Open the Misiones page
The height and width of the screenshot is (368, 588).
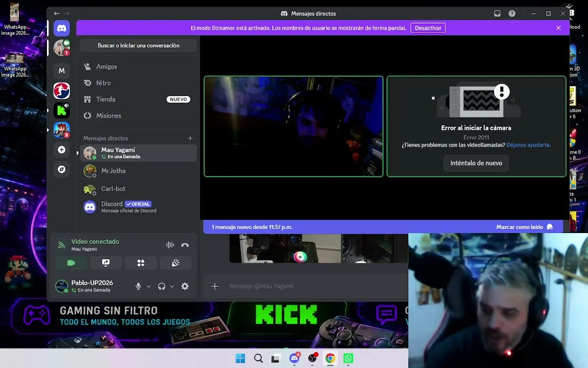click(x=138, y=116)
